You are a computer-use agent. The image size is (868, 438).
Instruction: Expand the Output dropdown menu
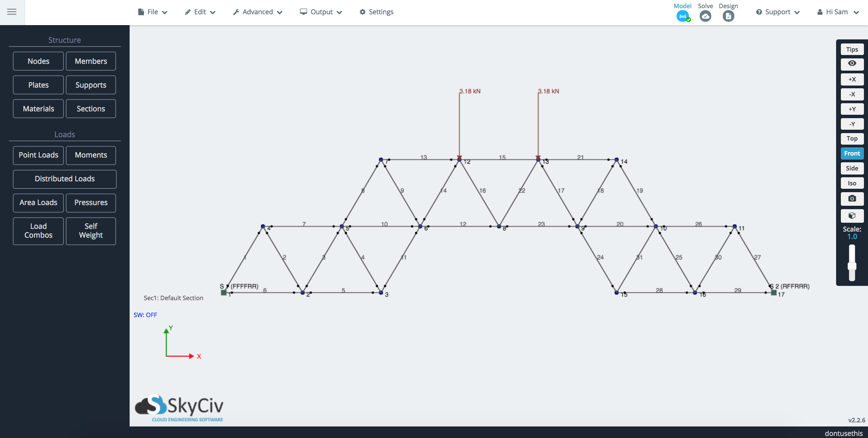(x=321, y=12)
